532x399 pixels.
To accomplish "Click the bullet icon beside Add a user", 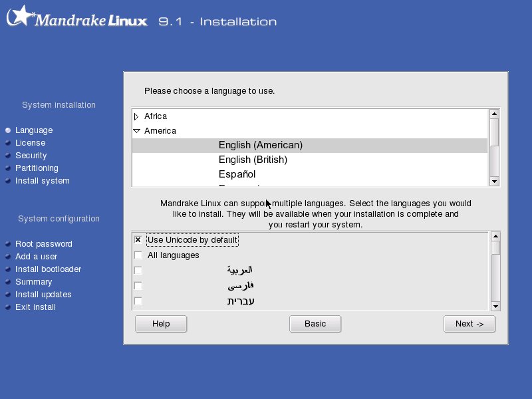I will click(8, 257).
